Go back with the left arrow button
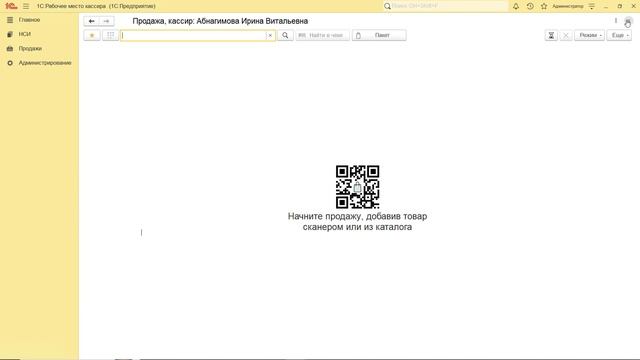The width and height of the screenshot is (640, 360). (x=91, y=21)
